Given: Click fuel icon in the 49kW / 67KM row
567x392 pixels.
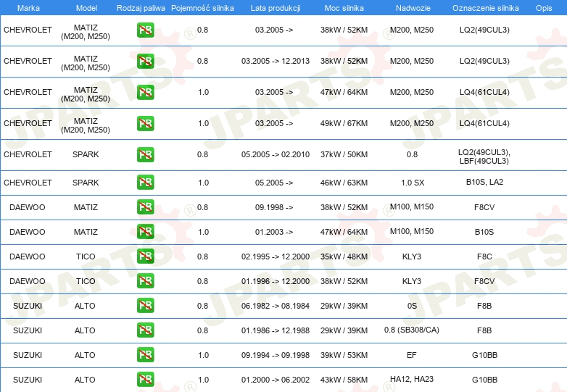Looking at the screenshot, I should [145, 123].
